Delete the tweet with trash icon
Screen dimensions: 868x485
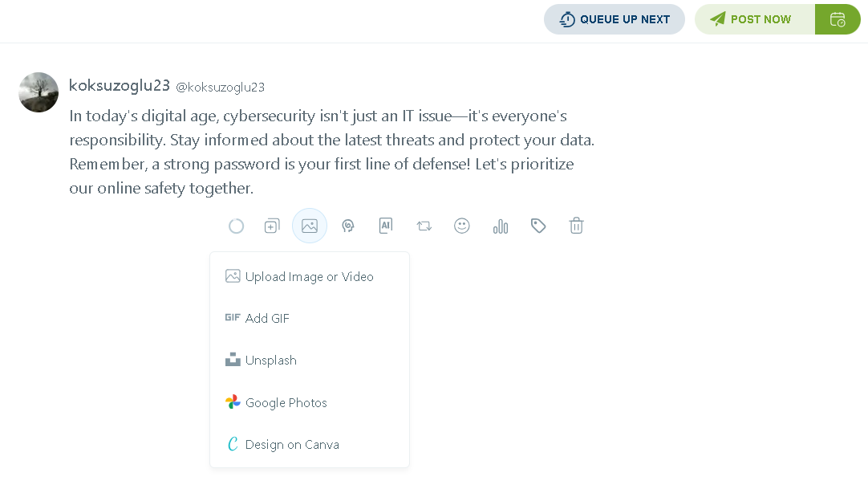click(x=576, y=226)
